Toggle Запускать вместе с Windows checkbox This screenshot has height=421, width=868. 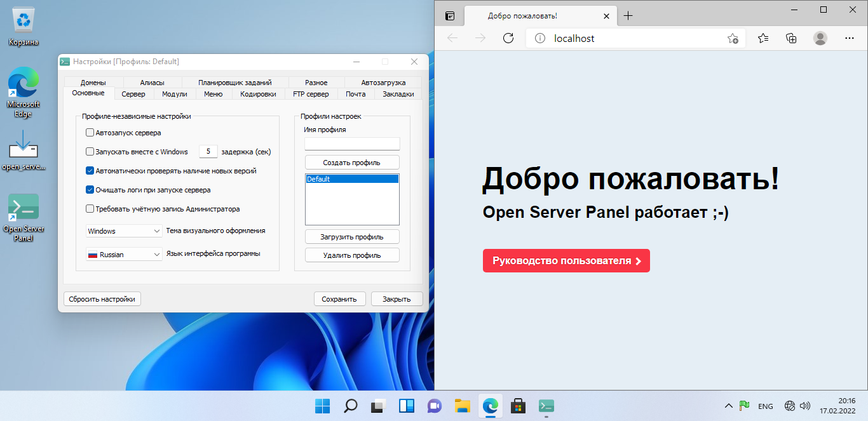[90, 152]
